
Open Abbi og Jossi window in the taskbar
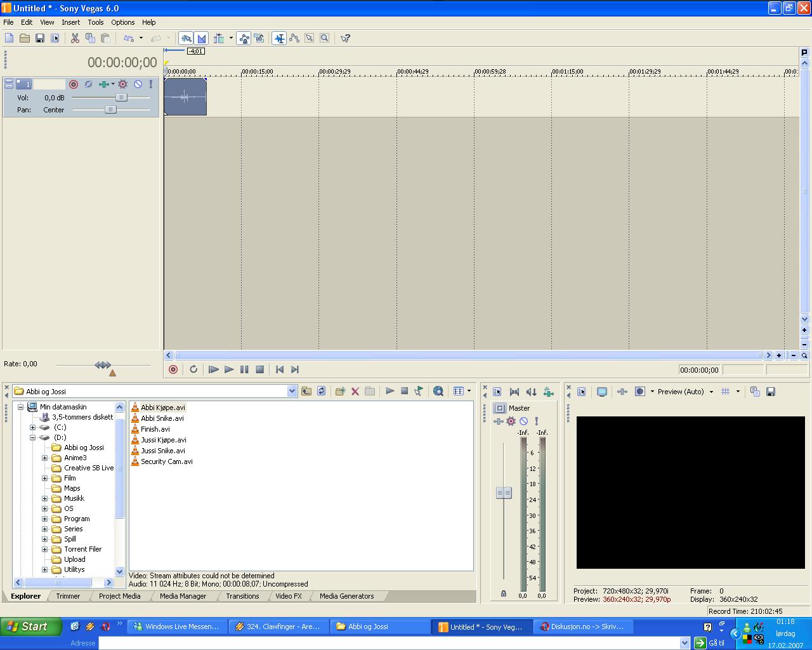click(379, 627)
